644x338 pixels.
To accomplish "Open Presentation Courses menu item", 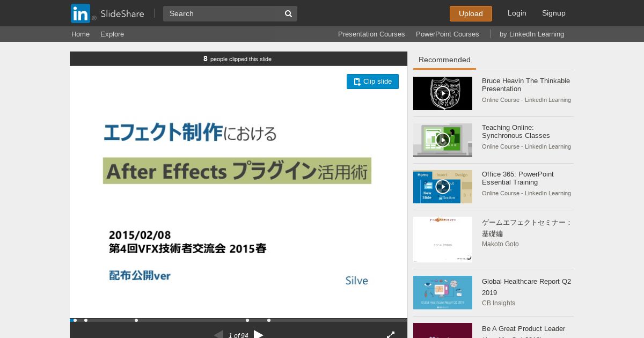I will (x=371, y=34).
